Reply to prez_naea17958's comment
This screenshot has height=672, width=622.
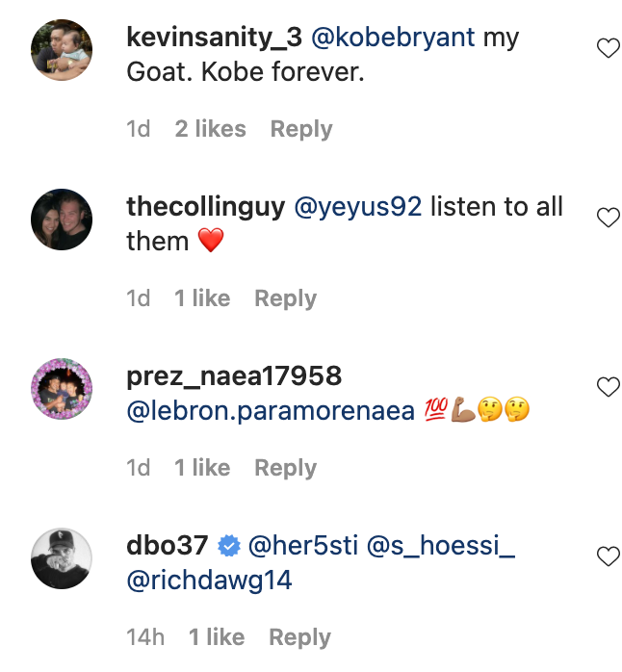click(x=285, y=468)
